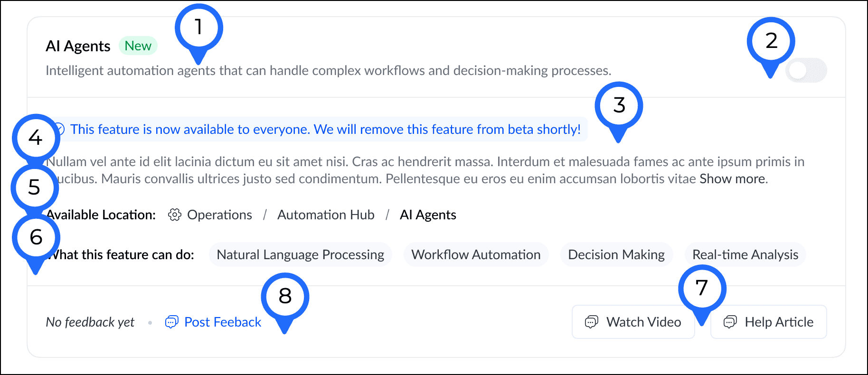Click the icon inside Help Article button

pyautogui.click(x=730, y=322)
